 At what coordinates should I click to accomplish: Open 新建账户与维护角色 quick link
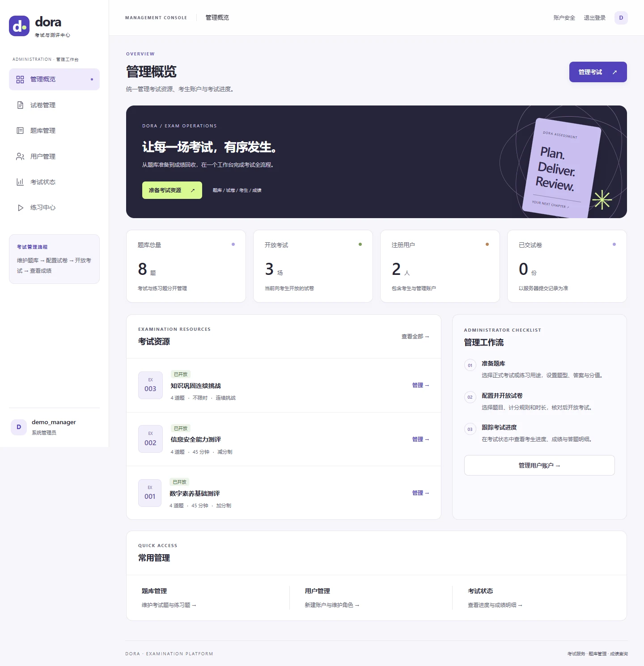coord(332,605)
